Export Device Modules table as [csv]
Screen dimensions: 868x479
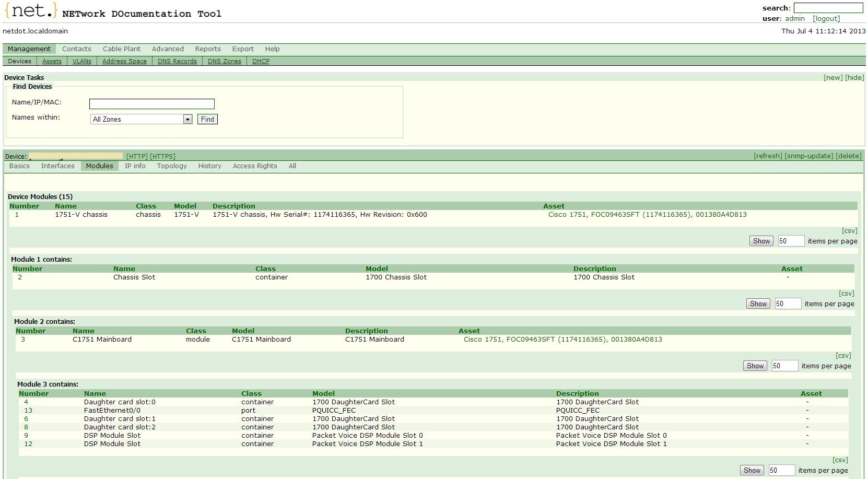point(850,230)
